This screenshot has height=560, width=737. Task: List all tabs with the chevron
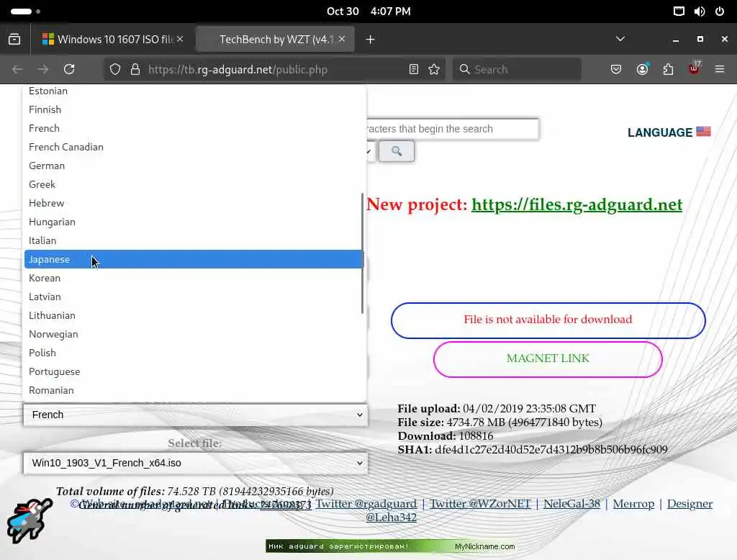(x=620, y=39)
